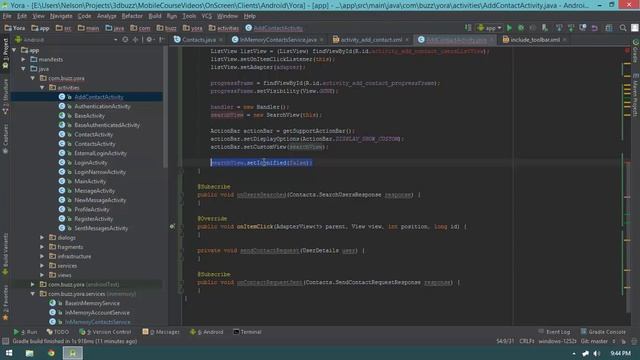Toggle the Maven Projects right-side tab
Image resolution: width=640 pixels, height=360 pixels.
coord(636,95)
